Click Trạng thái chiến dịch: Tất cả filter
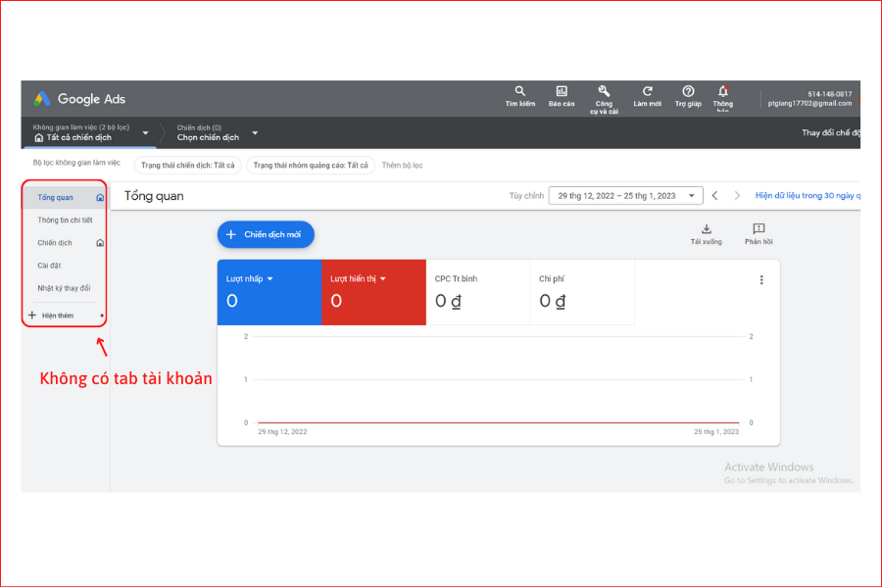The width and height of the screenshot is (882, 588). click(x=188, y=166)
